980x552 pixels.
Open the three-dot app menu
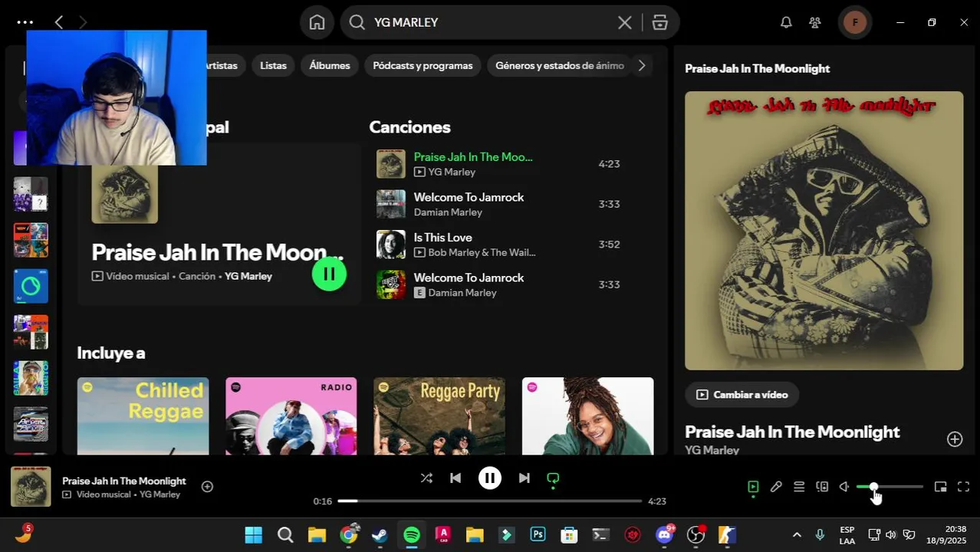(25, 22)
